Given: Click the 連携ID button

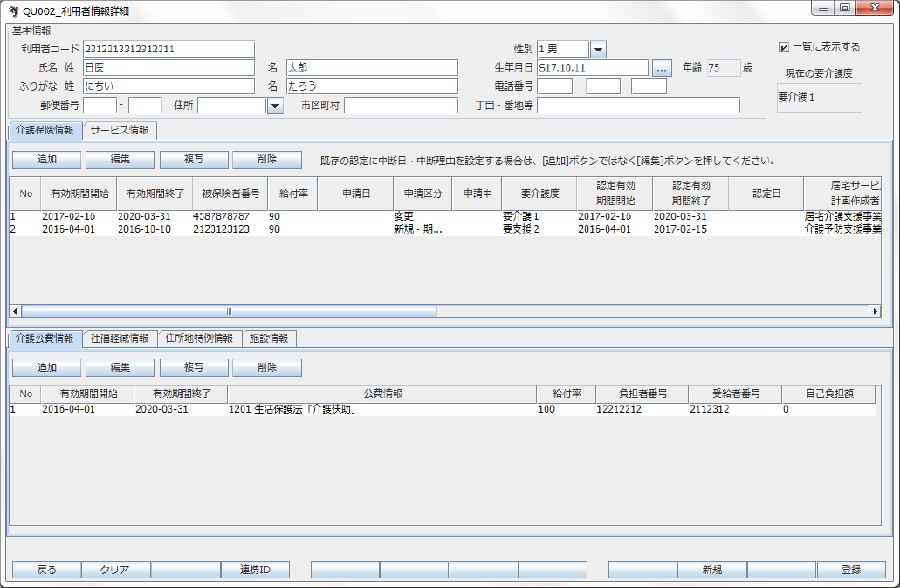Looking at the screenshot, I should (254, 570).
